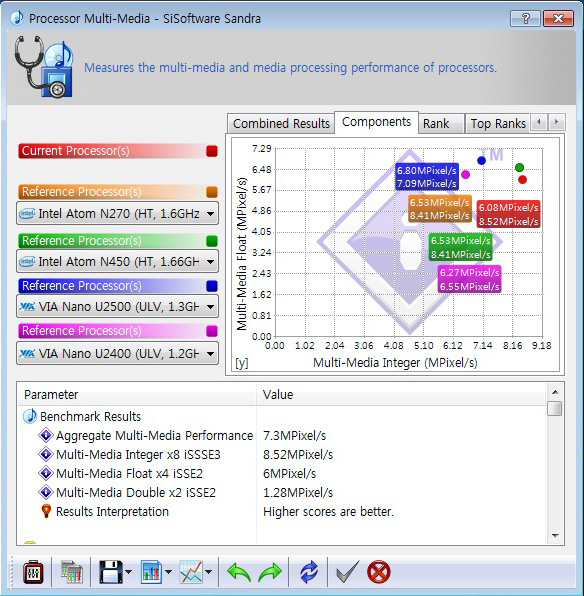
Task: Click the red cancel circle icon
Action: tap(379, 572)
